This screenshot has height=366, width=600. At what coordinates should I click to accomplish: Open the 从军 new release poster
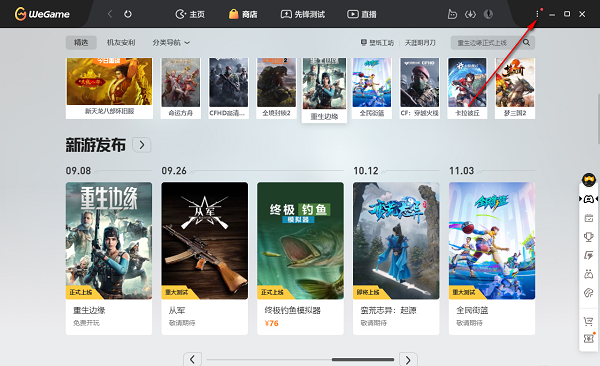pos(205,241)
